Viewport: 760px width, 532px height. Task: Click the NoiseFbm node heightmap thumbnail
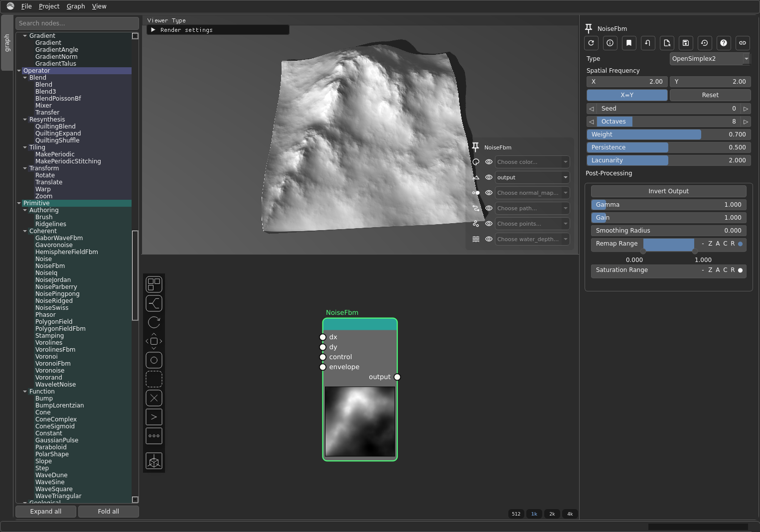coord(360,421)
